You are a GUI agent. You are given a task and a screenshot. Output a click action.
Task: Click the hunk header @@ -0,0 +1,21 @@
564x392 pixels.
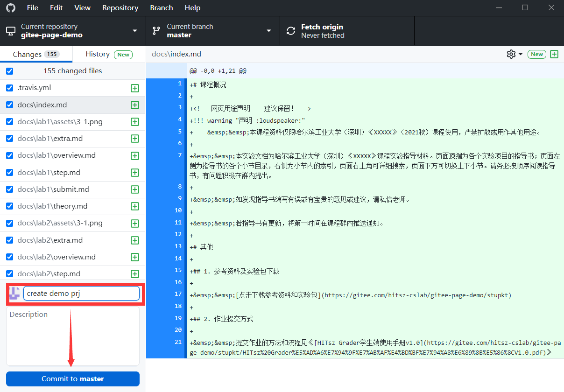click(218, 71)
